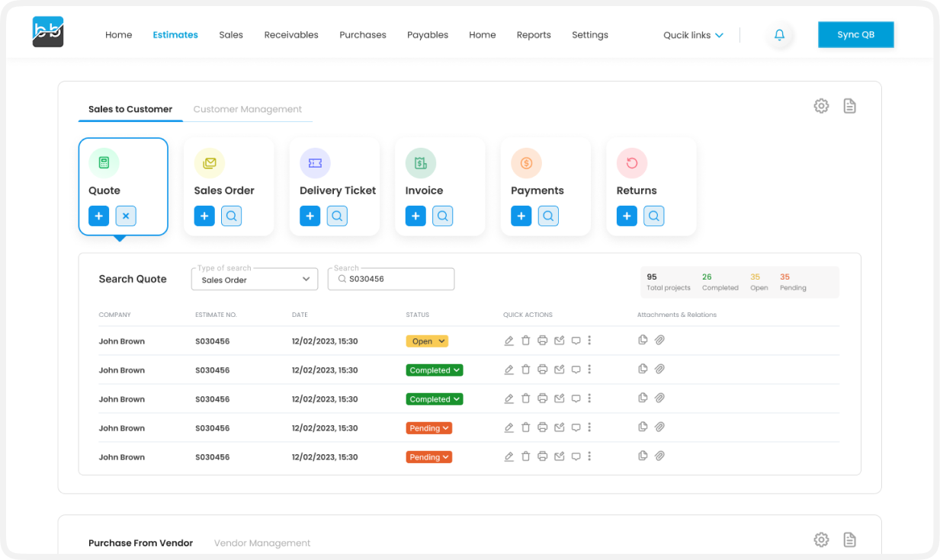Click the Attachments & Relations column header
This screenshot has width=940, height=560.
[x=677, y=315]
